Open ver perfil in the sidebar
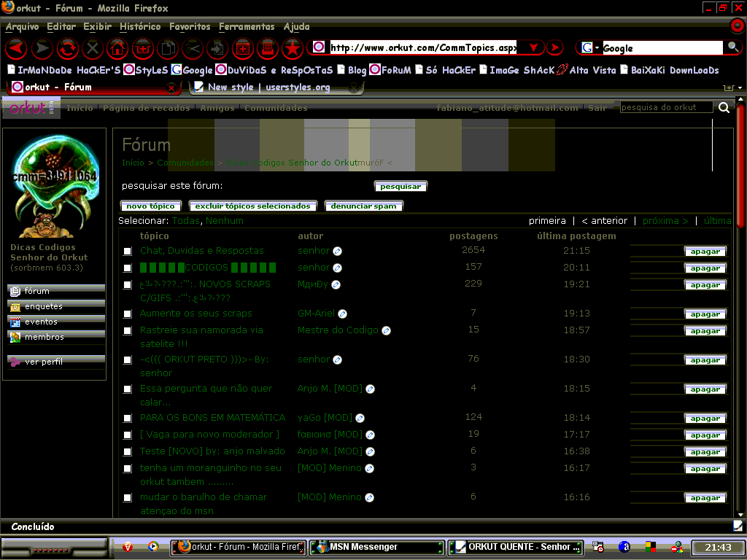This screenshot has width=747, height=560. click(56, 362)
